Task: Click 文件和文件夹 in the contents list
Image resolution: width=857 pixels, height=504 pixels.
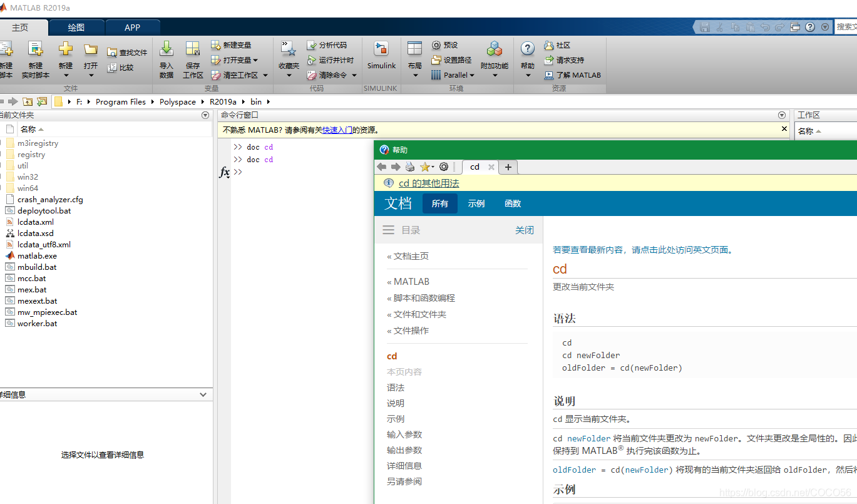Action: [x=420, y=314]
